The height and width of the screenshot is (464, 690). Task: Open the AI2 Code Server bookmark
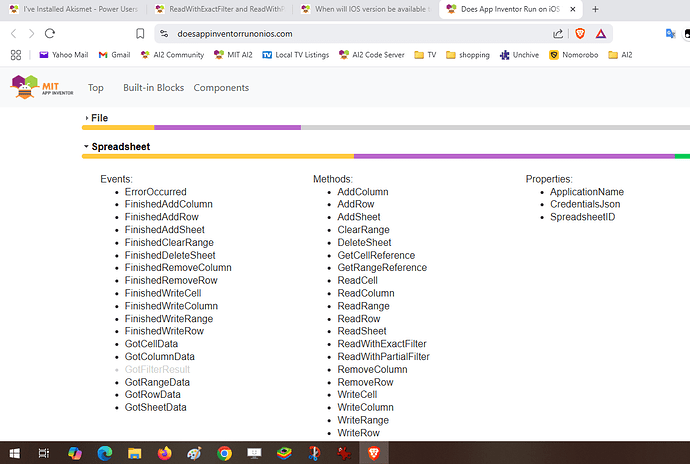tap(372, 55)
